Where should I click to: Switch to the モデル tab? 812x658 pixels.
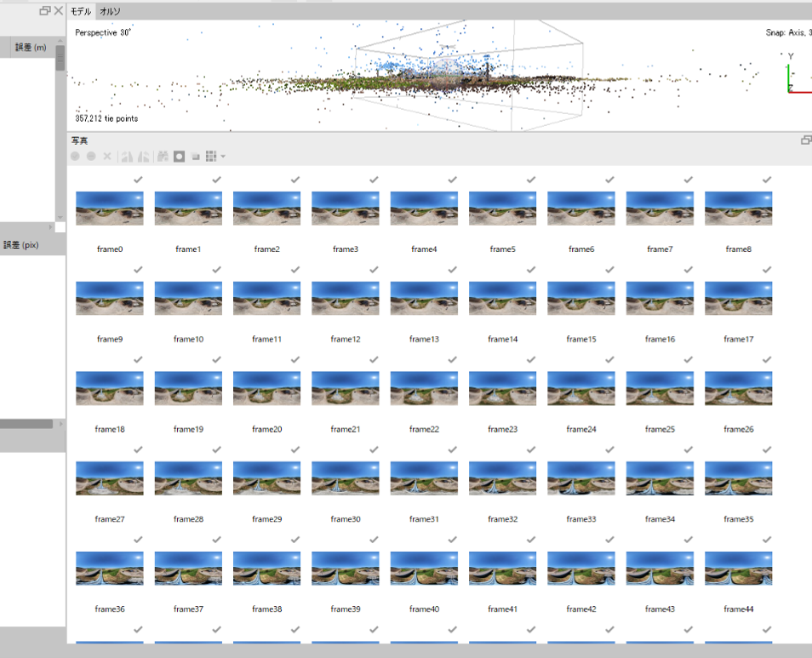point(81,11)
